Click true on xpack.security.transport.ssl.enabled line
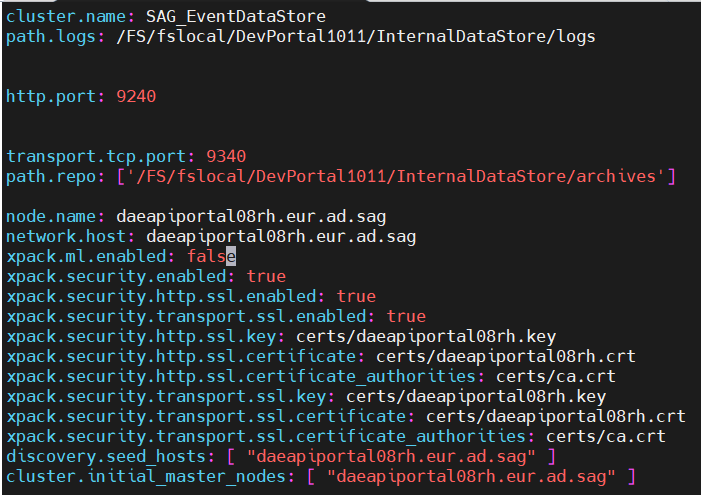Viewport: 701px width, 495px height. tap(406, 316)
